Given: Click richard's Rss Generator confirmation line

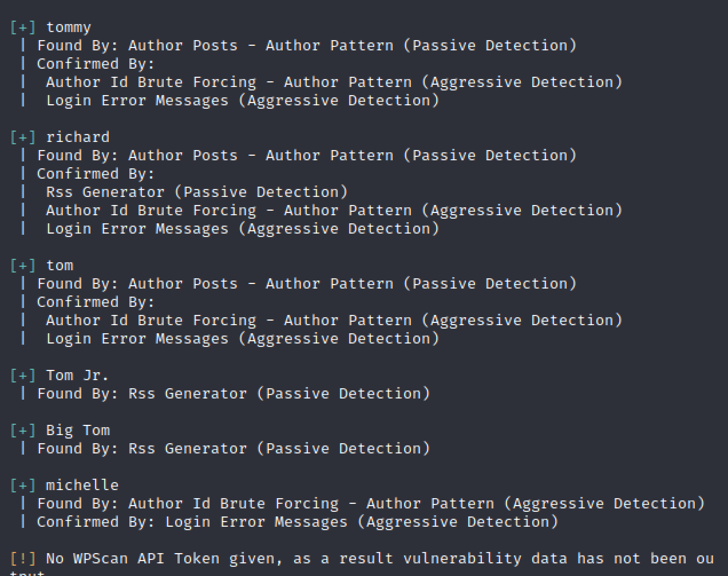Looking at the screenshot, I should tap(196, 192).
